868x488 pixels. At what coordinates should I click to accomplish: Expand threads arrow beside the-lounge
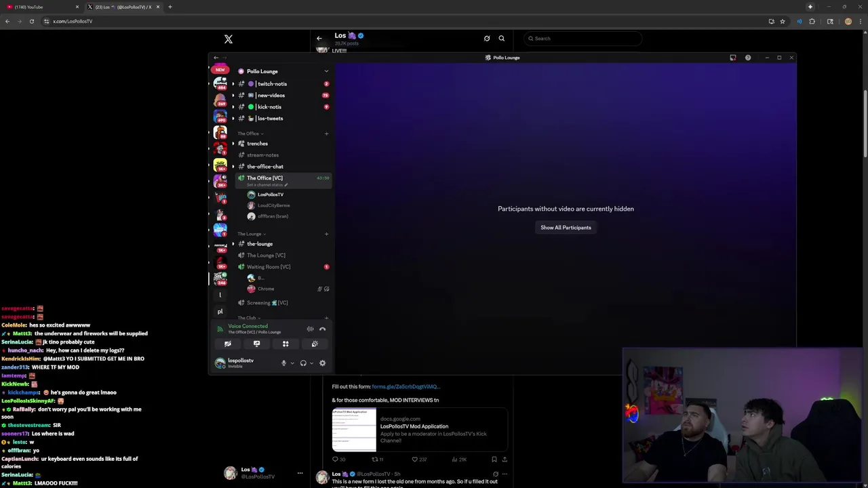point(233,244)
